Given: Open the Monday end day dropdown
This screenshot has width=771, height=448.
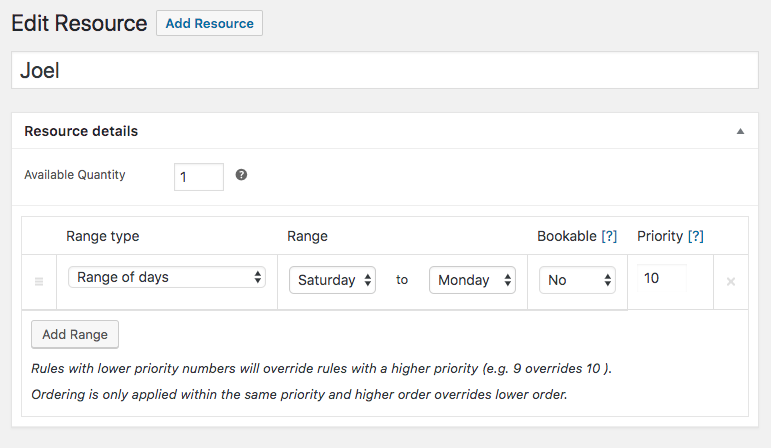Looking at the screenshot, I should pos(472,280).
